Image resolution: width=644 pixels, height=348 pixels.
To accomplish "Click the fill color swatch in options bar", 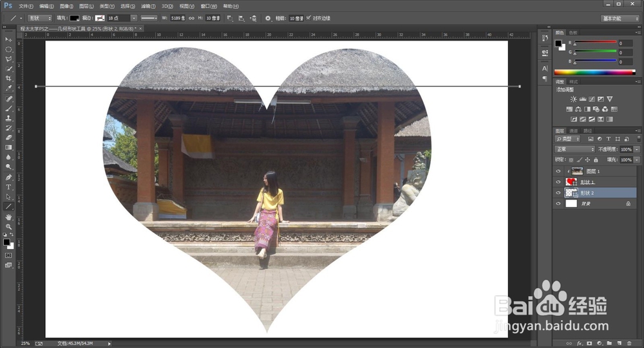I will [x=75, y=18].
